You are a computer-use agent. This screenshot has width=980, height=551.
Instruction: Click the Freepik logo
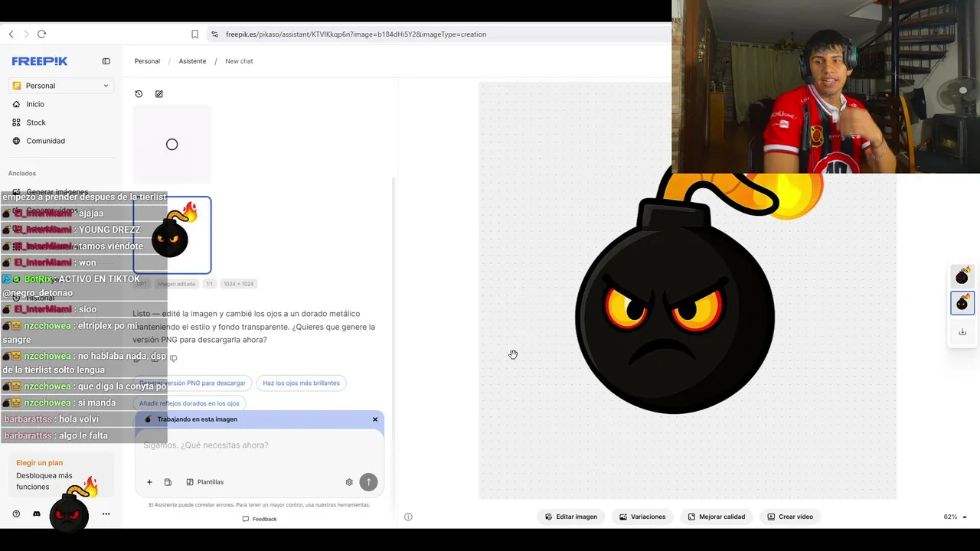(x=40, y=61)
